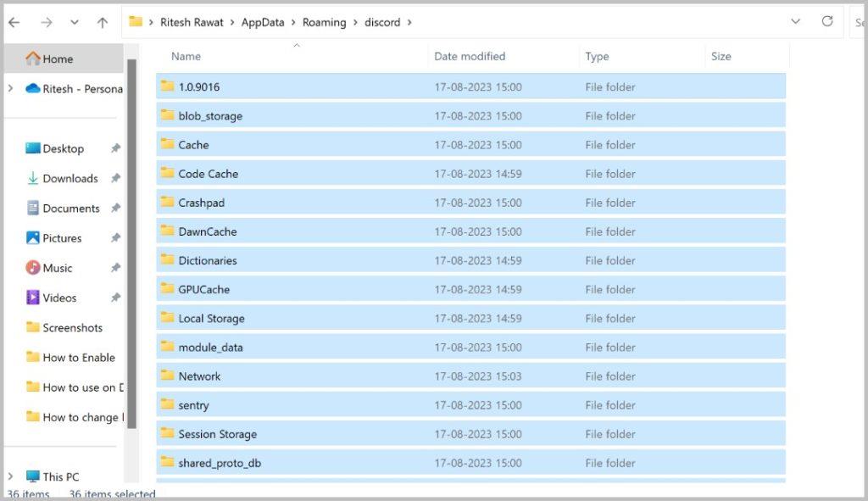The image size is (868, 501).
Task: Refresh the discord folder view
Action: click(x=827, y=21)
